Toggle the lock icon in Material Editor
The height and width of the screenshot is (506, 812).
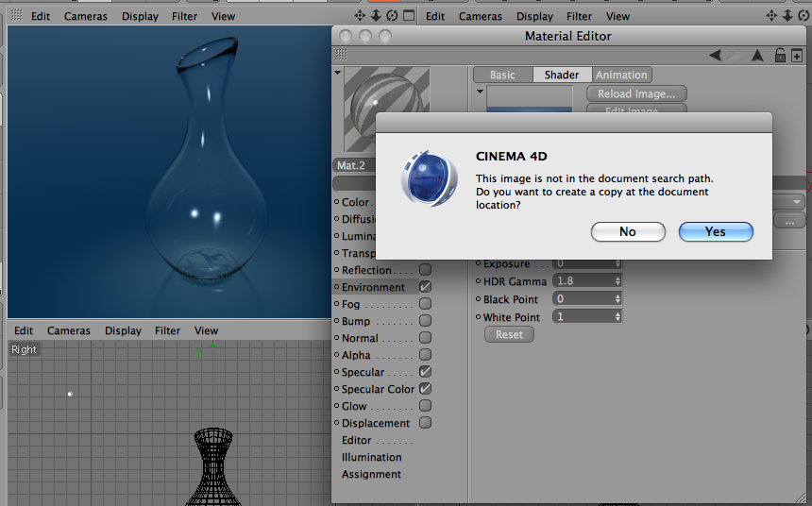(780, 55)
